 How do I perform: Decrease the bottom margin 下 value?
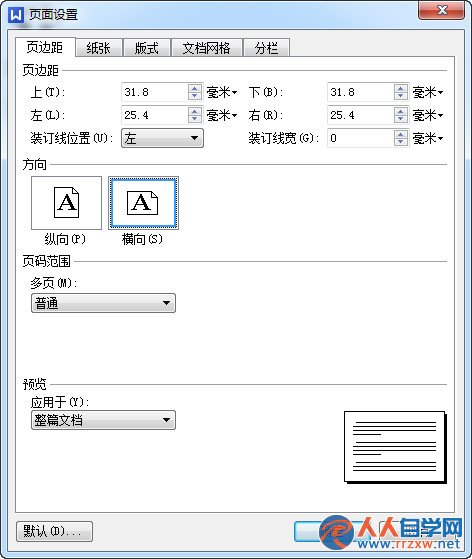pyautogui.click(x=400, y=96)
